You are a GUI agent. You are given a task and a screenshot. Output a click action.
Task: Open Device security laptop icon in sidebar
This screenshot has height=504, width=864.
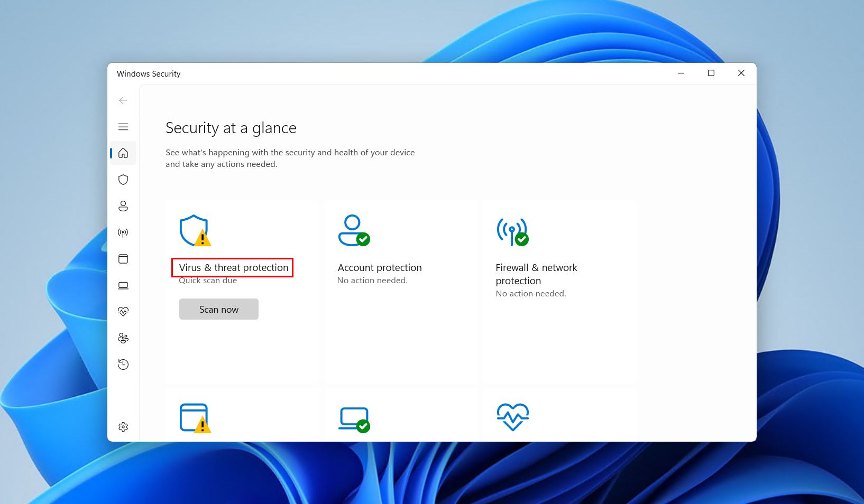tap(123, 285)
